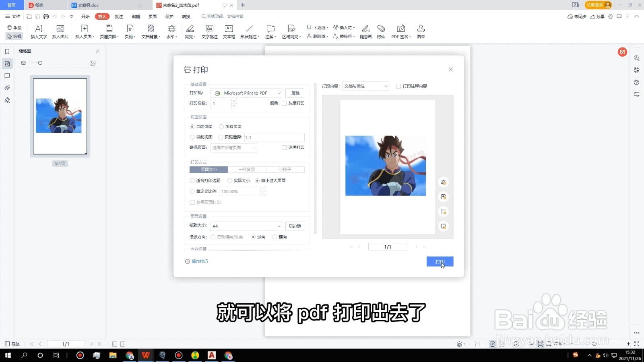This screenshot has height=362, width=644.
Task: Click the 插入图片 (insert picture) tool
Action: 60,31
